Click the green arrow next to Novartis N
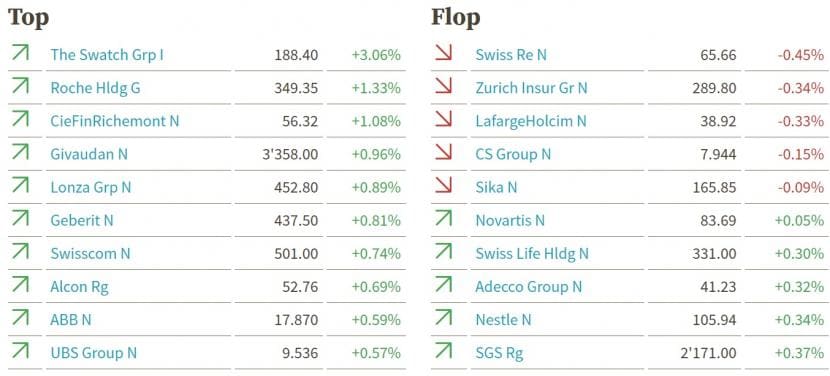 point(444,218)
